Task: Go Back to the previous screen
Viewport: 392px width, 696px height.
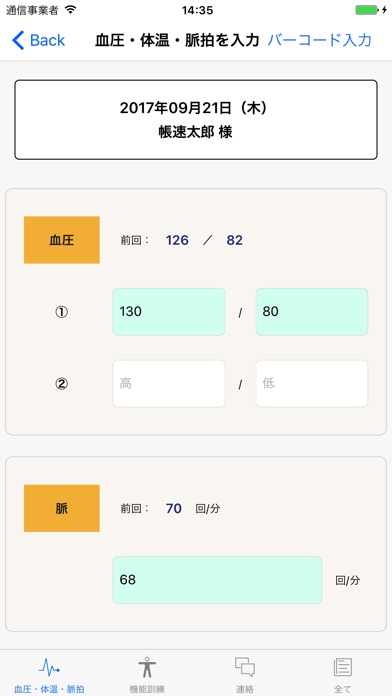Action: (39, 40)
